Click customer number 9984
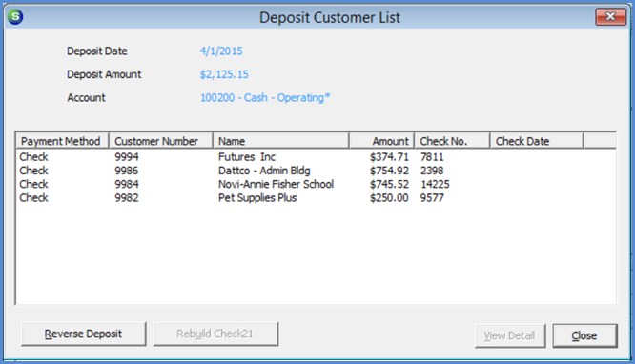The height and width of the screenshot is (364, 635). pyautogui.click(x=127, y=184)
